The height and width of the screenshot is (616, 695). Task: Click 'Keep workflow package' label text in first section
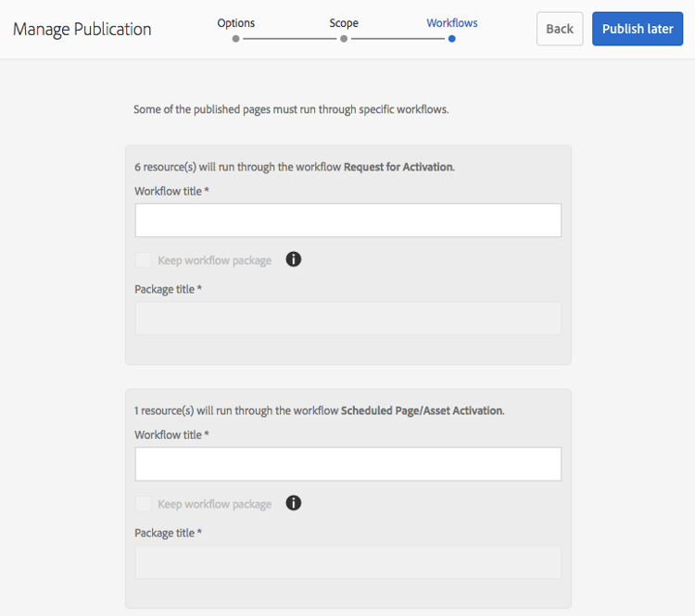[215, 260]
